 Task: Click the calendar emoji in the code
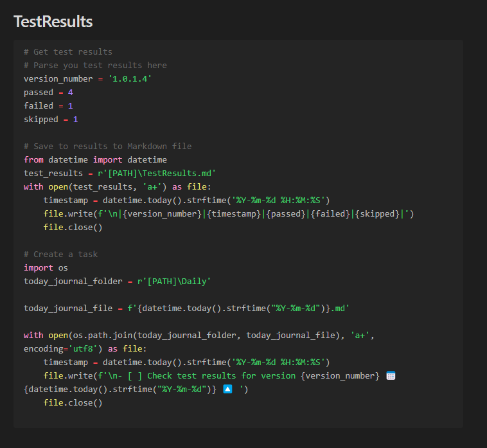point(391,375)
